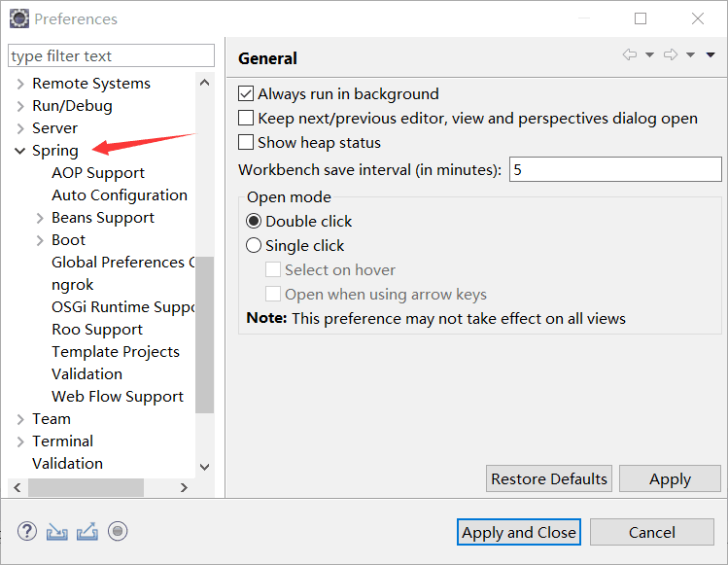Screen dimensions: 728x565
Task: Open the back history dropdown arrow
Action: 649,54
